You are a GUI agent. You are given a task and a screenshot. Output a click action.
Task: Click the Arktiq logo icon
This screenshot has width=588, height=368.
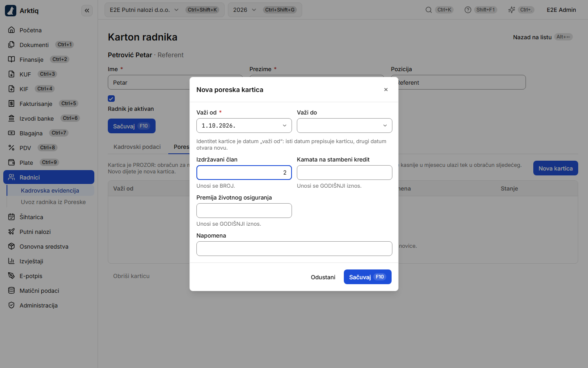pos(11,11)
